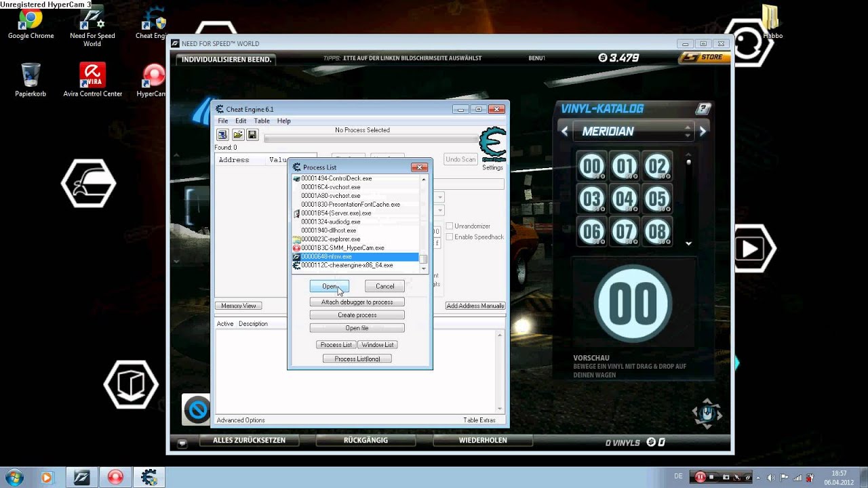Select vinyl number 01 in catalog

625,166
